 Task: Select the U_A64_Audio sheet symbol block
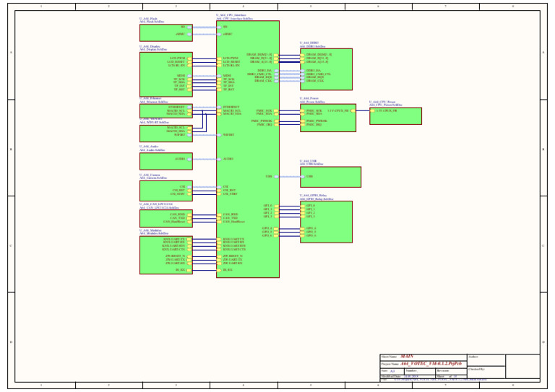coord(166,161)
